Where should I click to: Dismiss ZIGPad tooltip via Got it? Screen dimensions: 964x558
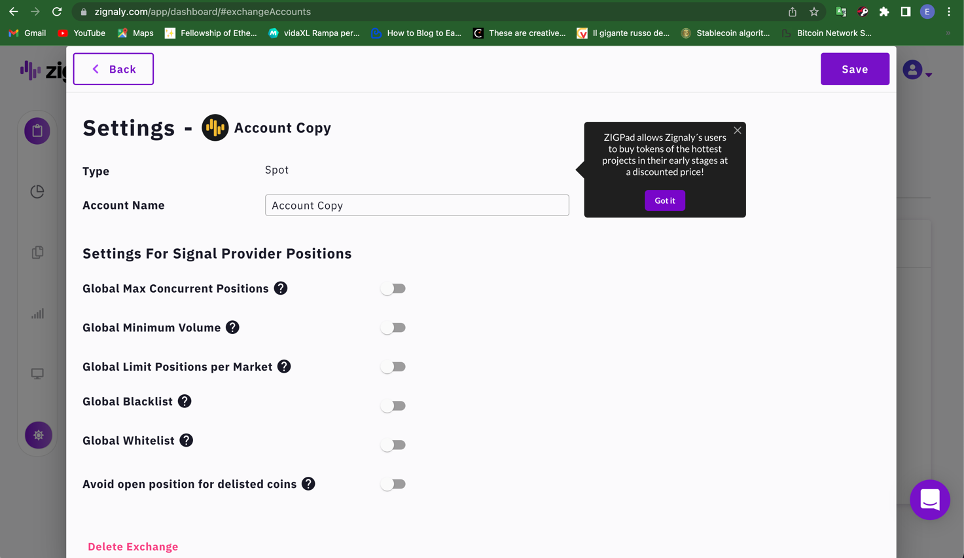[665, 200]
